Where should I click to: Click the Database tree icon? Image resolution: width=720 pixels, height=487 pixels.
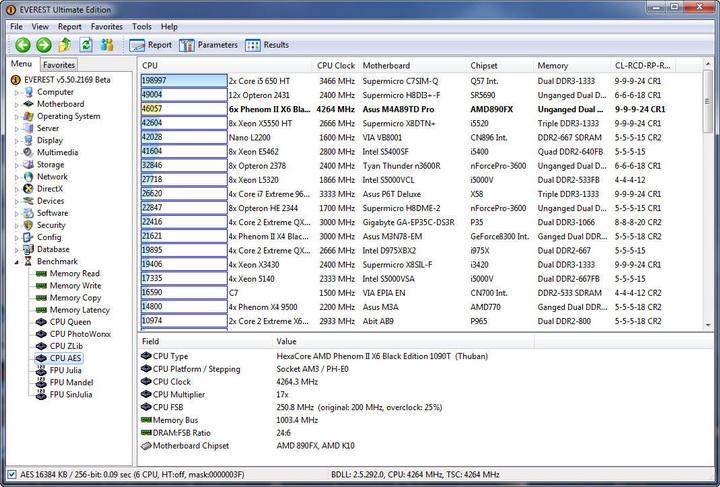[x=28, y=249]
